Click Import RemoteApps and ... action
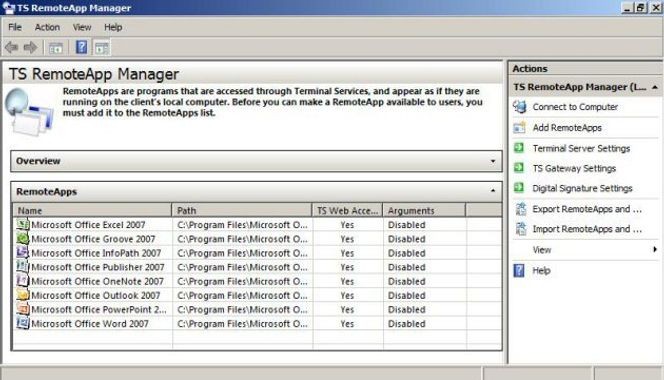 coord(587,229)
